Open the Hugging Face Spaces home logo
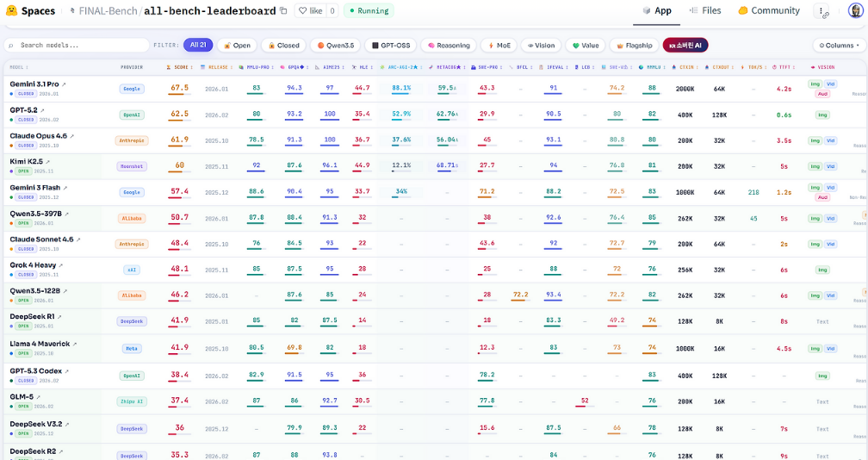Screen dimensions: 868x460 pyautogui.click(x=30, y=10)
